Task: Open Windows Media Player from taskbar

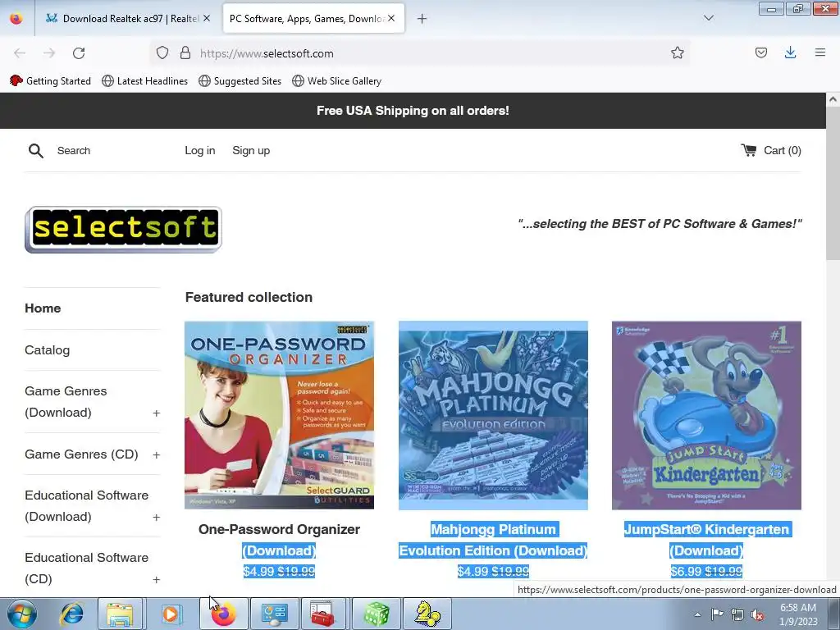Action: [x=171, y=614]
